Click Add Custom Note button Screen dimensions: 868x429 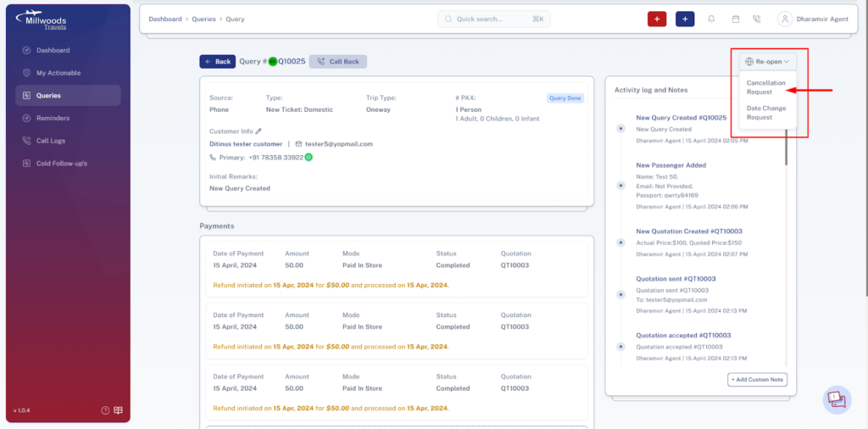[757, 380]
